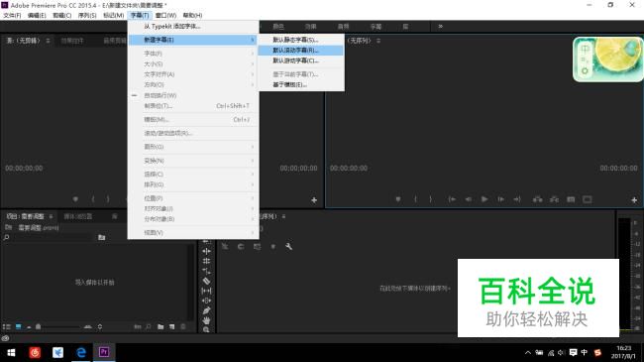Open Windows Start menu
This screenshot has height=362, width=644.
click(11, 352)
